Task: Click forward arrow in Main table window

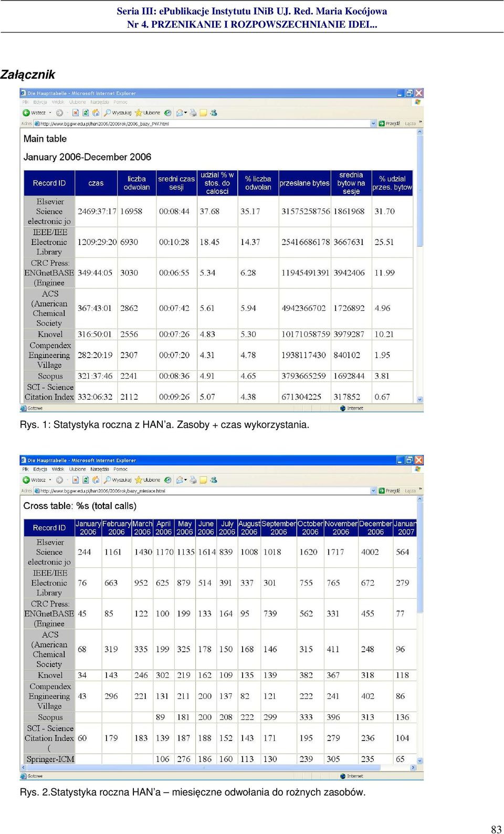Action: [x=60, y=113]
